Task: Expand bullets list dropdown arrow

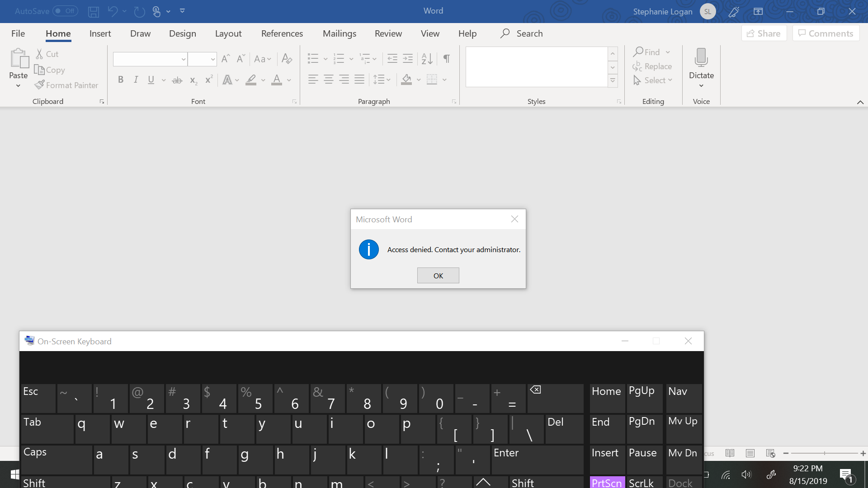Action: 325,59
